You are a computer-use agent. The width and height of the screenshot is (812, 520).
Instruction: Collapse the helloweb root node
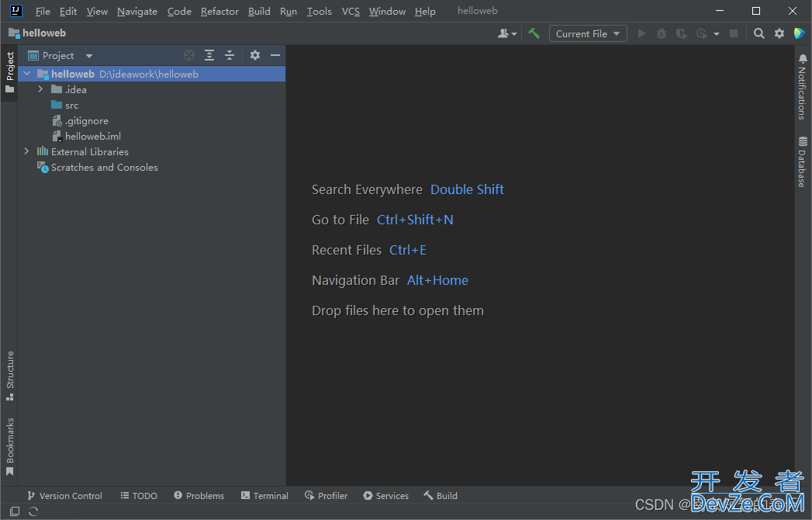pos(27,74)
